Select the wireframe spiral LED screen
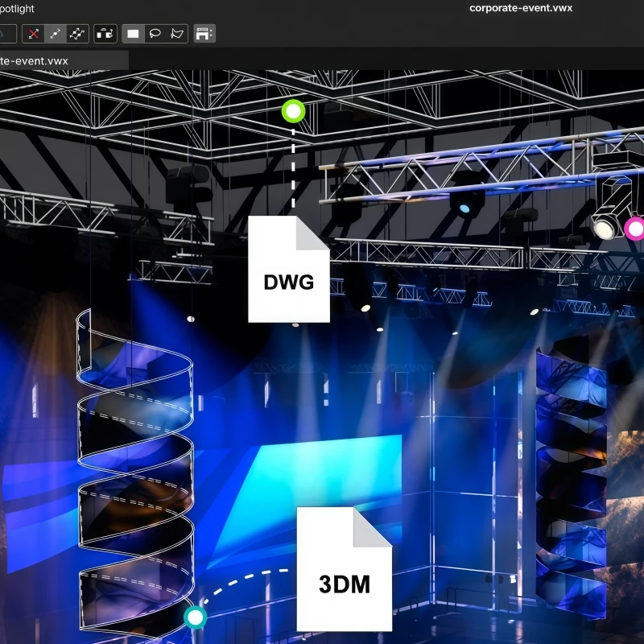644x644 pixels. pyautogui.click(x=134, y=473)
